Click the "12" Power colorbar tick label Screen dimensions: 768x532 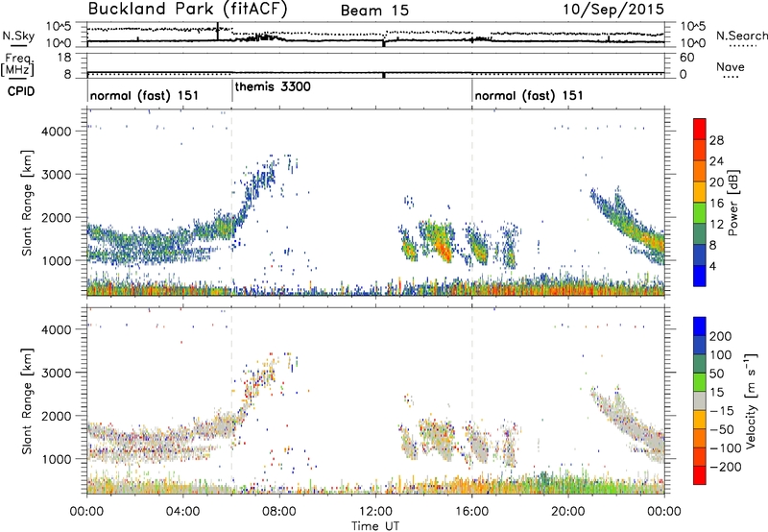716,224
